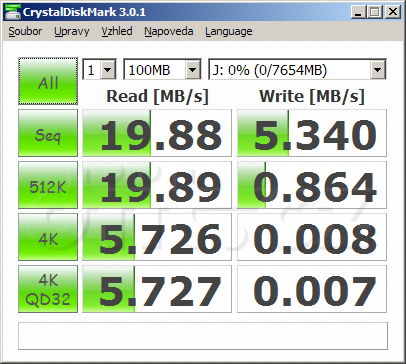Start the Seq benchmark test

tap(48, 133)
